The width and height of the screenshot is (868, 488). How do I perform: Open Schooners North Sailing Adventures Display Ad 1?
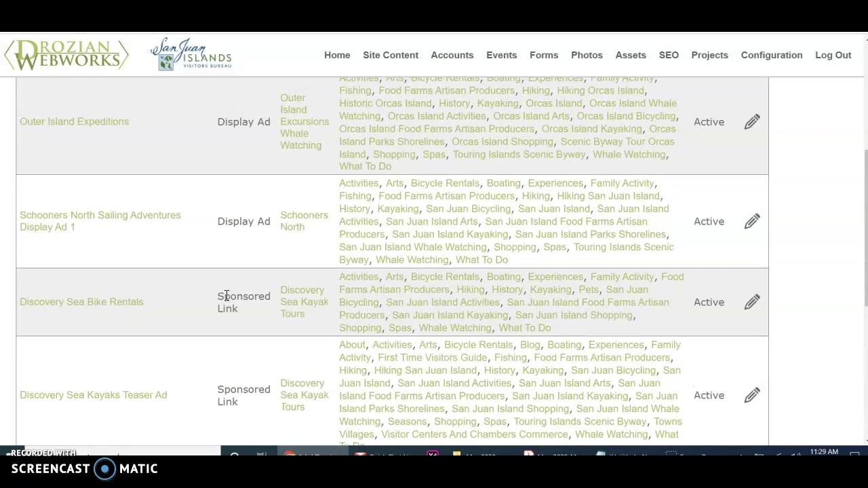pyautogui.click(x=100, y=221)
